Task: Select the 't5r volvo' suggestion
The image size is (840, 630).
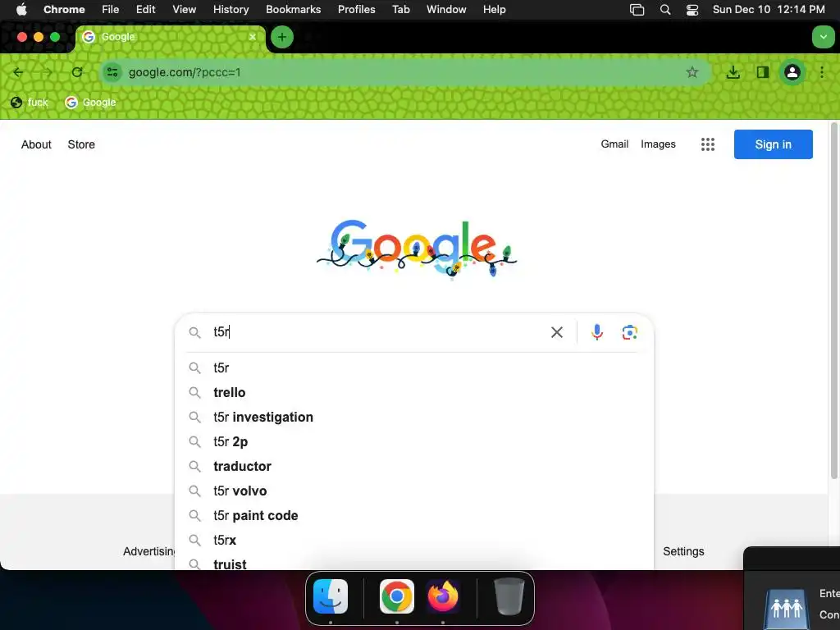Action: pyautogui.click(x=414, y=491)
